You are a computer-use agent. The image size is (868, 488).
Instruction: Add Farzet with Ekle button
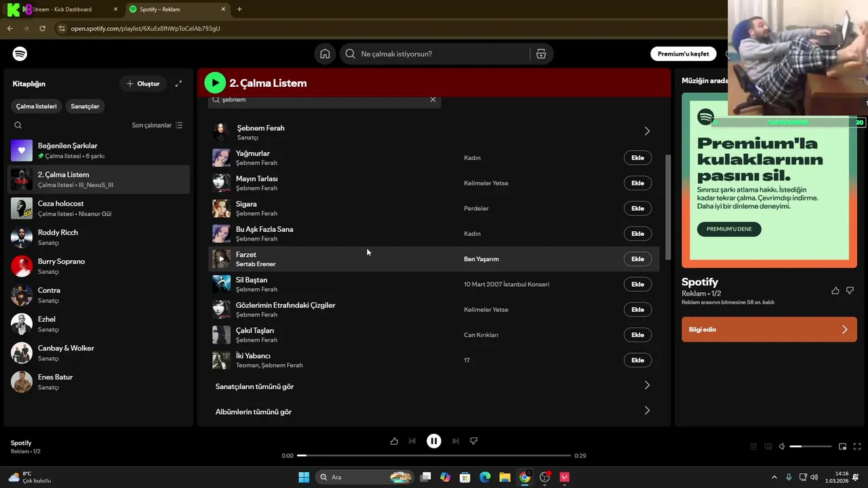(637, 259)
